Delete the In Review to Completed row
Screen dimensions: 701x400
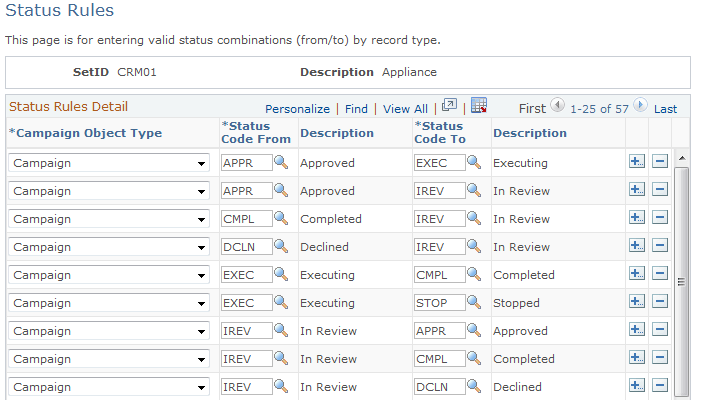point(660,358)
